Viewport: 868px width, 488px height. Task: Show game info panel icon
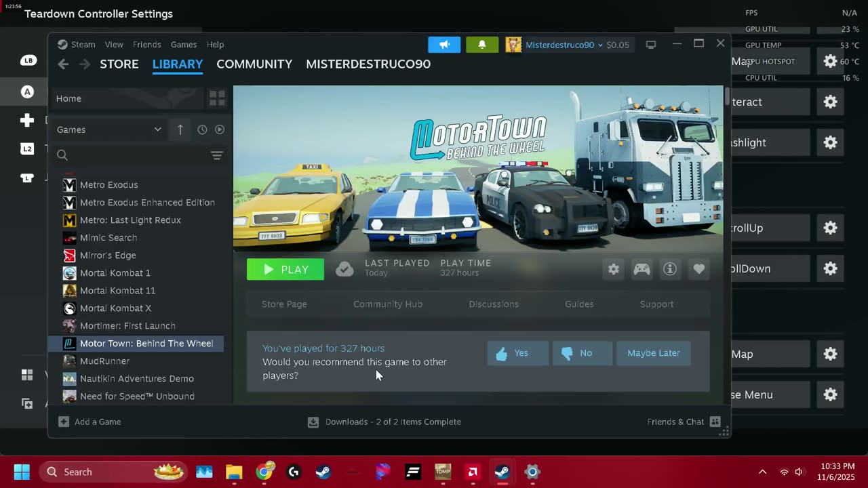click(x=670, y=269)
